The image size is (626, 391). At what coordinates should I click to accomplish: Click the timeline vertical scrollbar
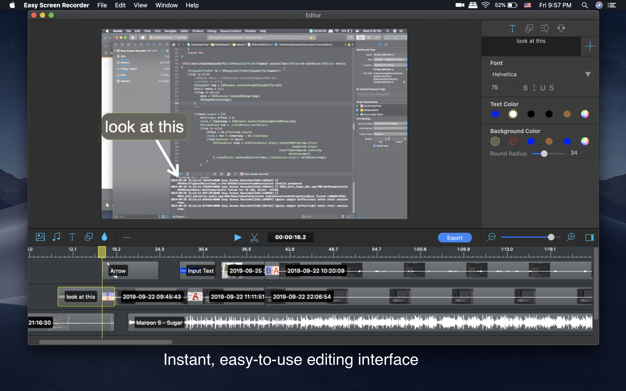point(596,284)
